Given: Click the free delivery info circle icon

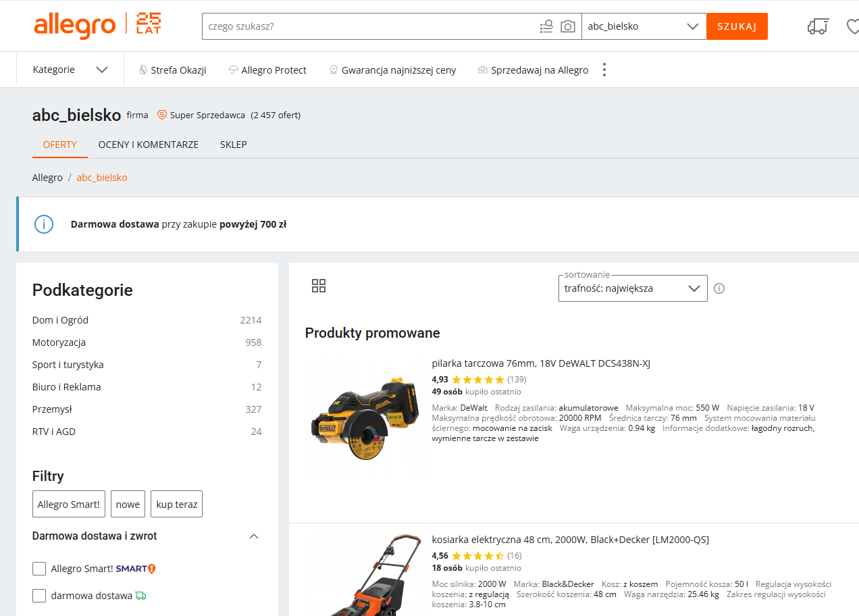Looking at the screenshot, I should point(44,224).
